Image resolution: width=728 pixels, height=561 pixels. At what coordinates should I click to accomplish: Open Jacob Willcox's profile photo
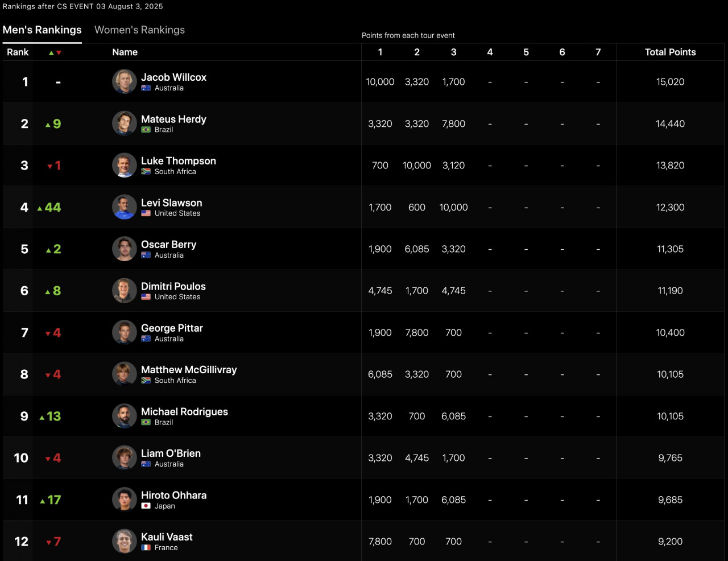point(124,81)
